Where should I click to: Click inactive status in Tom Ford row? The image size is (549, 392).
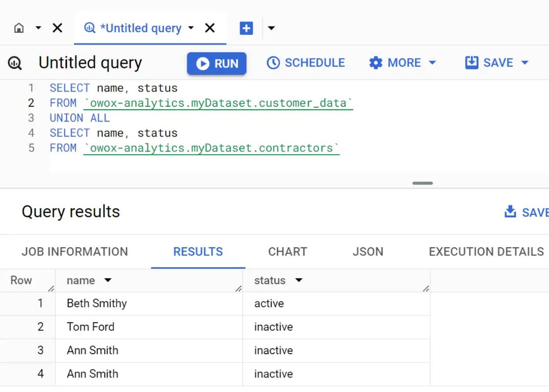tap(336, 327)
